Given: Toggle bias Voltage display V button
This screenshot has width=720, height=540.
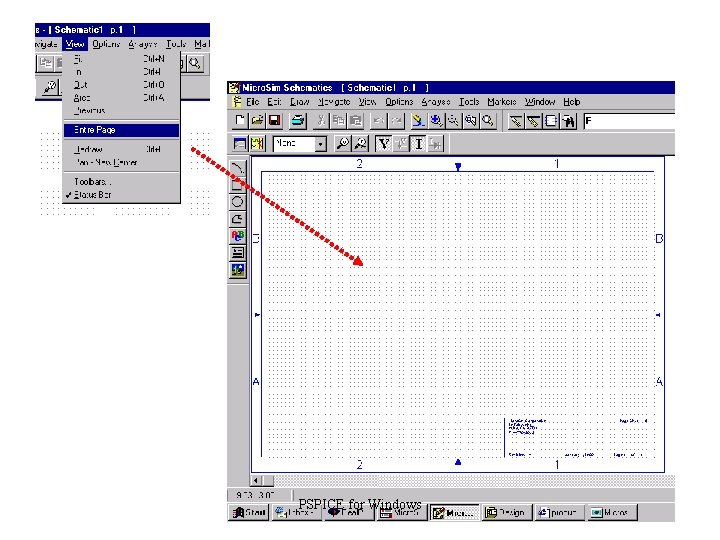Looking at the screenshot, I should click(383, 144).
